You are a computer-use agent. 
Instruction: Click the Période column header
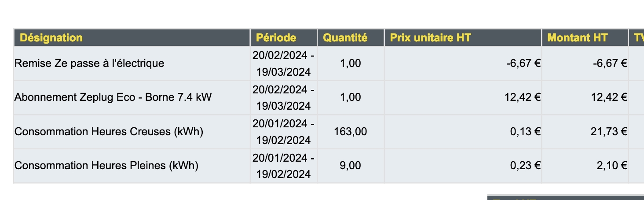point(276,38)
